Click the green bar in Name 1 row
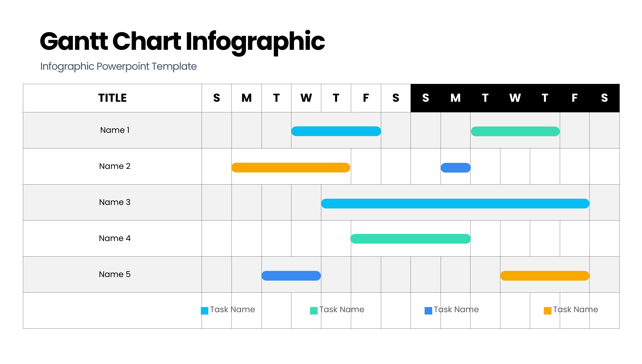 coord(515,132)
